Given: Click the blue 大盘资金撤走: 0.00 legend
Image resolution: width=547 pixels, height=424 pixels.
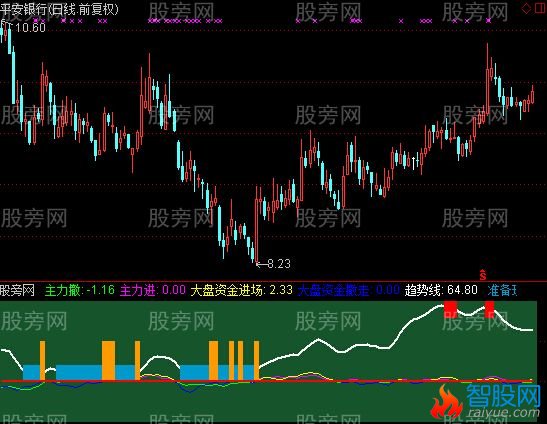Looking at the screenshot, I should pos(349,290).
